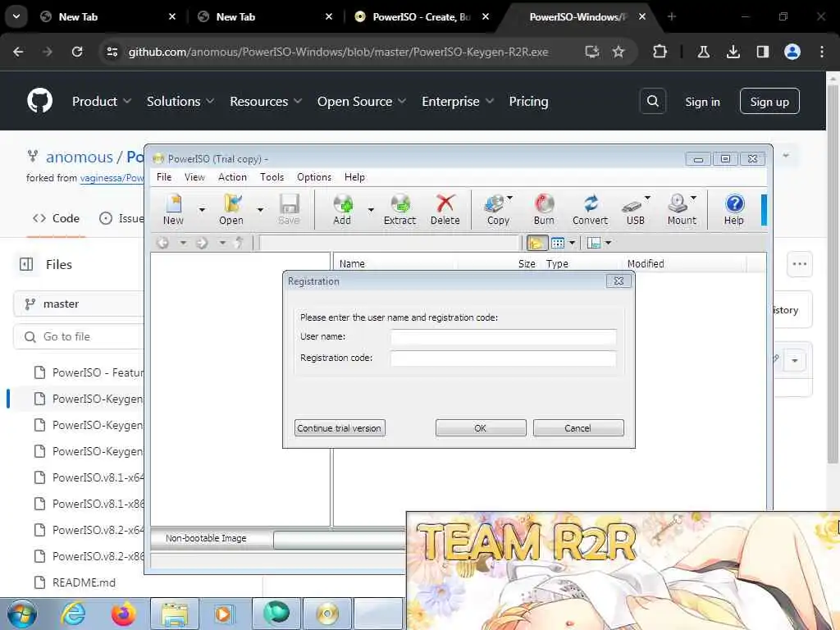Select README.md in the file list

84,582
